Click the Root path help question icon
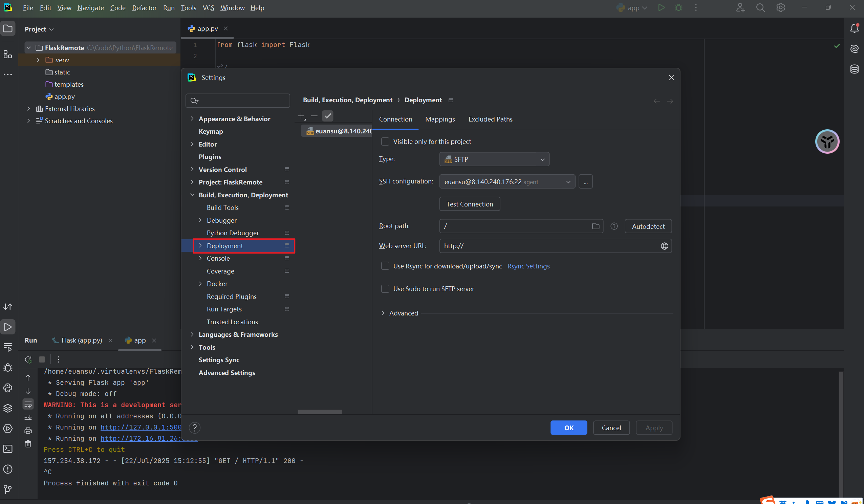This screenshot has height=504, width=864. (614, 226)
